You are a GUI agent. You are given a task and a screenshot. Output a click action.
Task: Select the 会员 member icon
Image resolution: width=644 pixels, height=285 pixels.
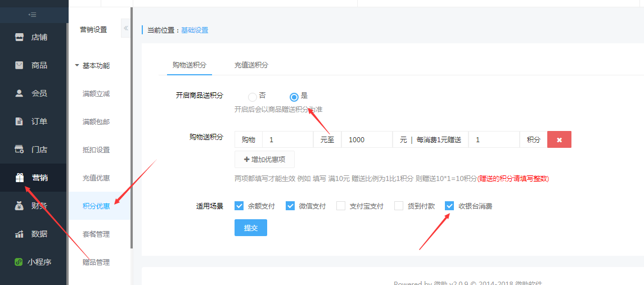(20, 93)
